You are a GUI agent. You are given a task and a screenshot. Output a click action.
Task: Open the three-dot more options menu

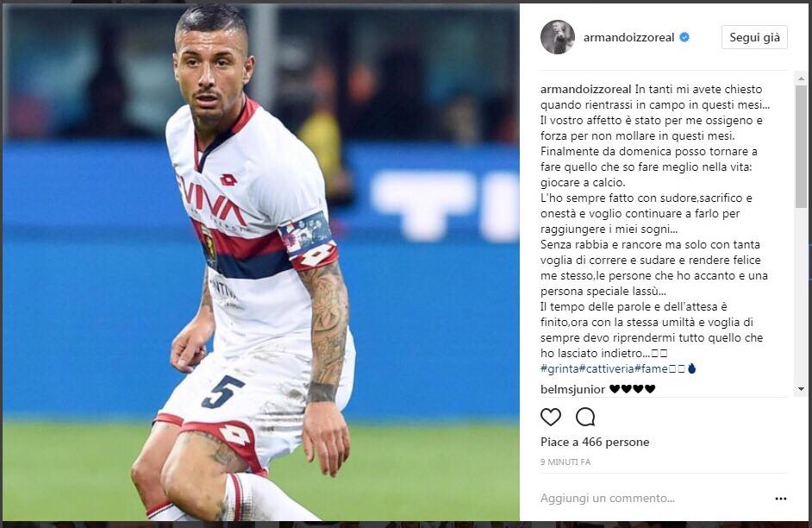(780, 499)
